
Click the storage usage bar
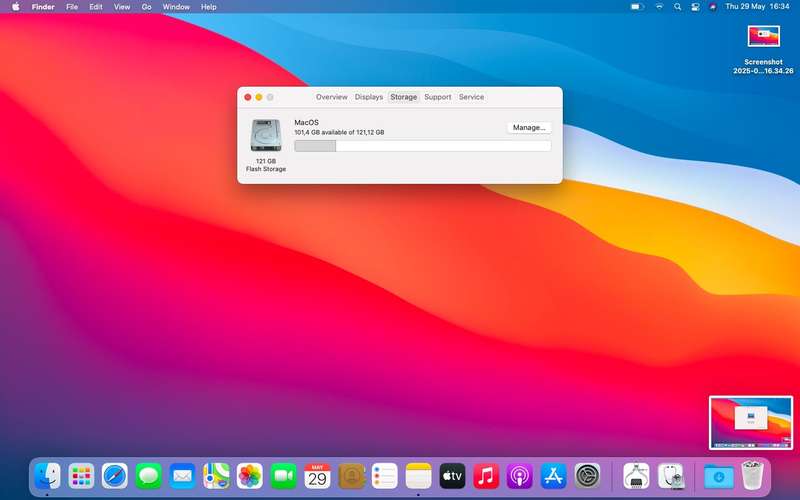point(422,146)
